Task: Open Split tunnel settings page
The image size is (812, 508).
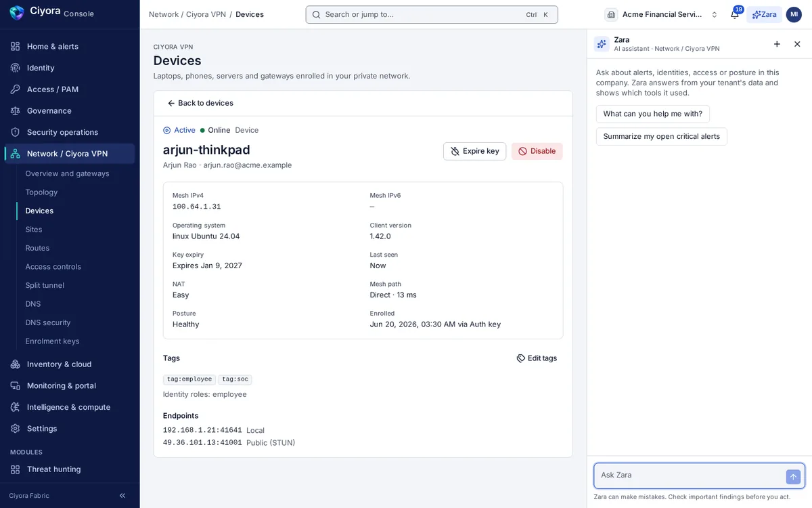Action: 45,285
